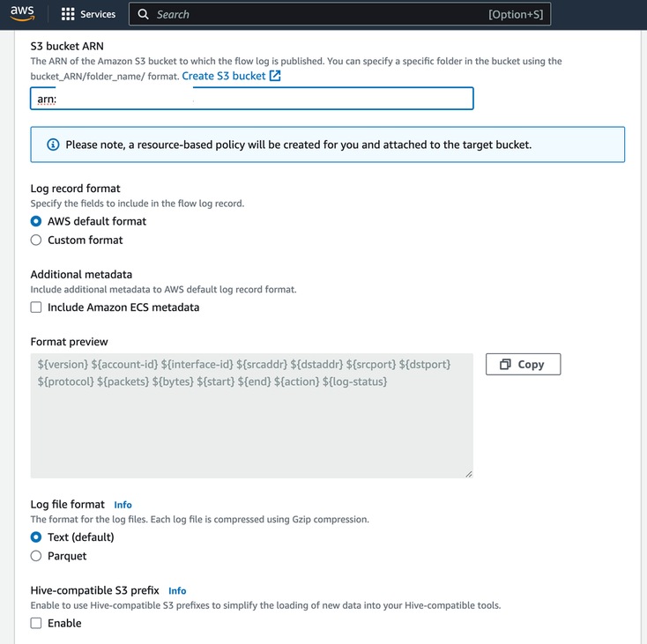This screenshot has width=647, height=644.
Task: Select Text (default) log file format
Action: [x=36, y=537]
